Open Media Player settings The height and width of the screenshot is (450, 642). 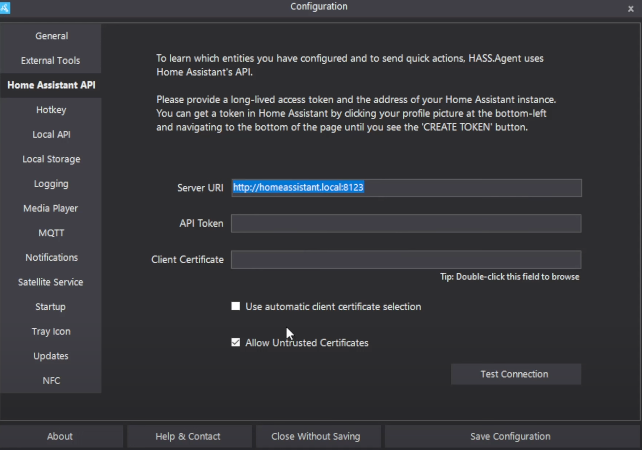click(51, 208)
